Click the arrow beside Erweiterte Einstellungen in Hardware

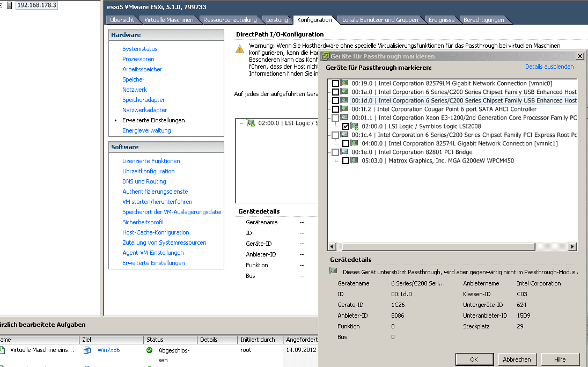pos(115,120)
